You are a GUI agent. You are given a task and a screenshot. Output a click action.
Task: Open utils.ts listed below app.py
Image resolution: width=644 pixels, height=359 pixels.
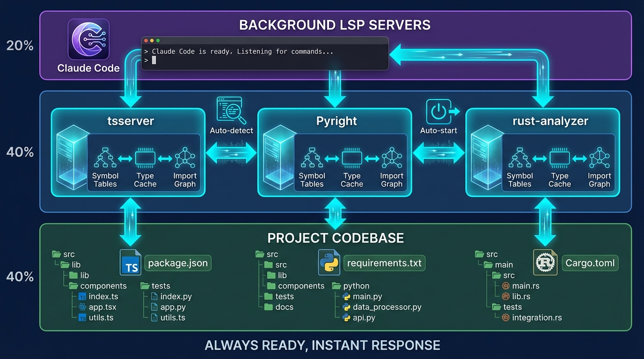click(x=168, y=318)
